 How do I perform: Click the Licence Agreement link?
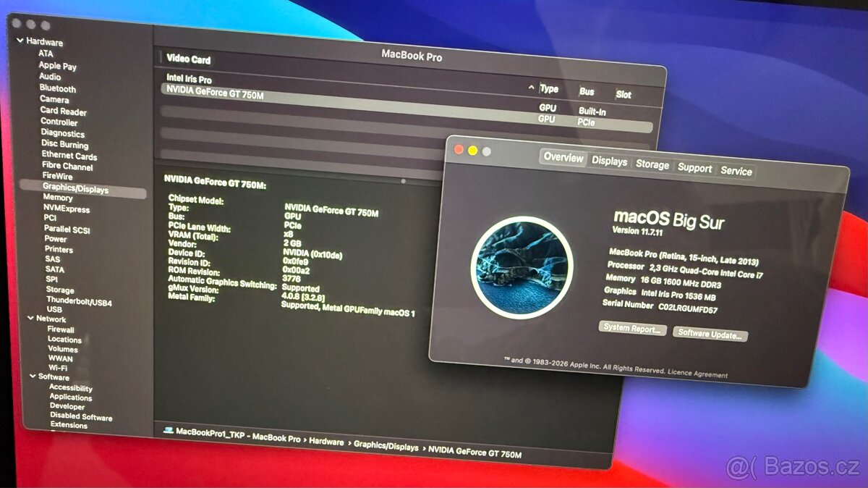(x=699, y=372)
